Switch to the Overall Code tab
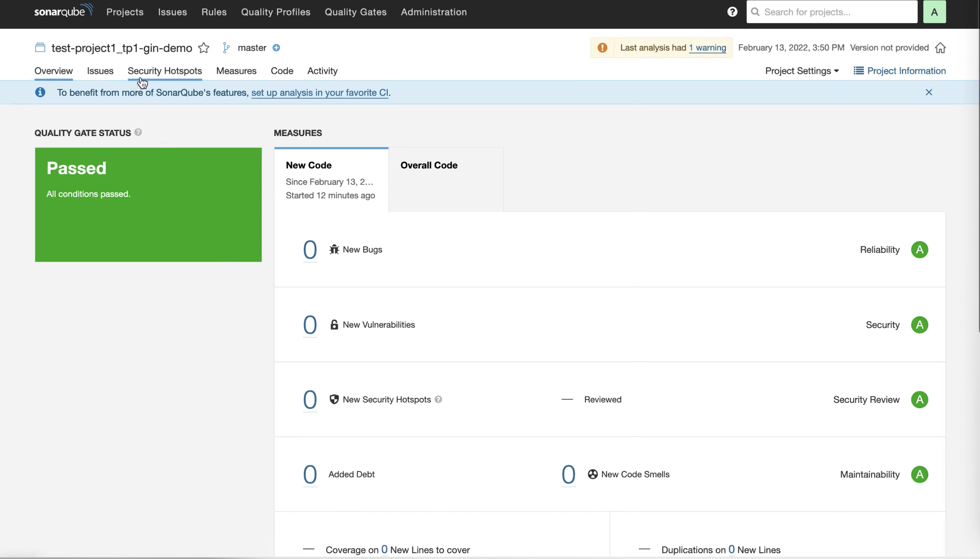This screenshot has width=980, height=559. coord(428,165)
